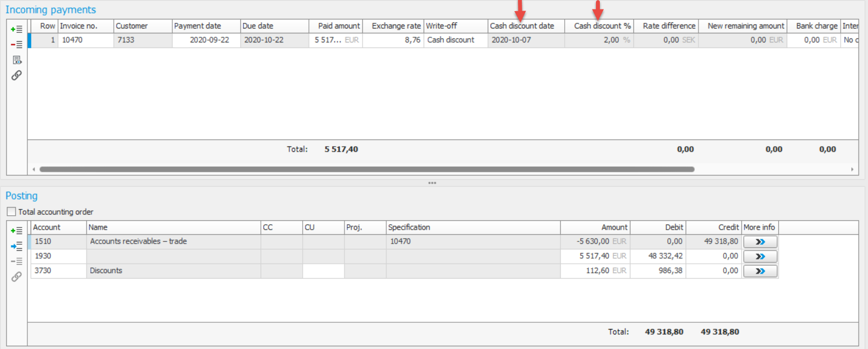Click link icon in Posting panel
Viewport: 868px width, 349px height.
coord(17,277)
